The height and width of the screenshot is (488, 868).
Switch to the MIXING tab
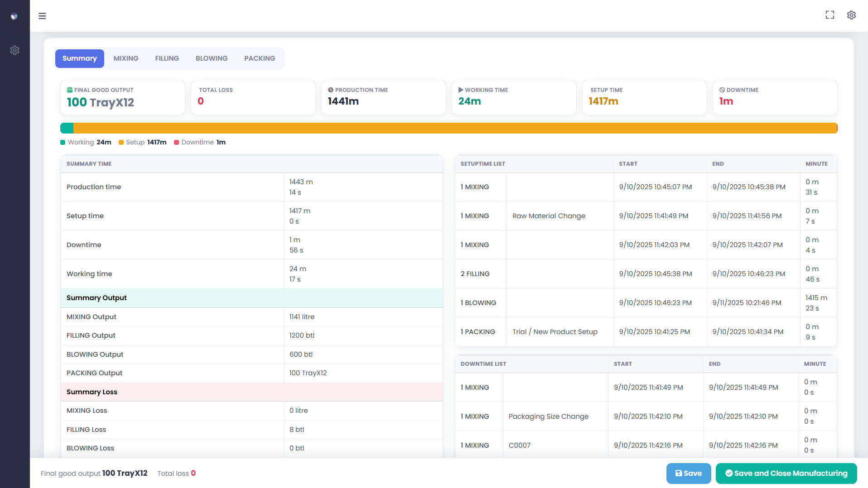pyautogui.click(x=126, y=58)
